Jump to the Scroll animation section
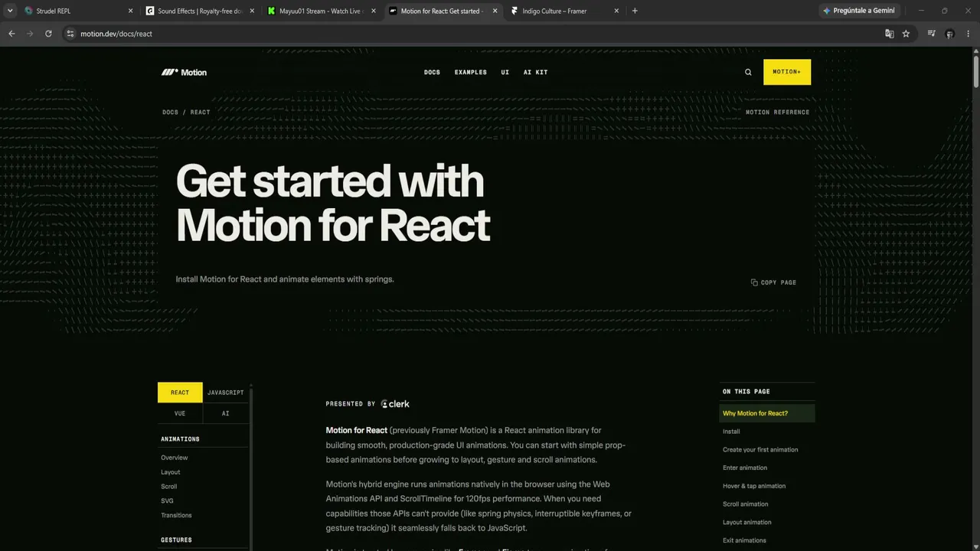The width and height of the screenshot is (980, 551). [x=746, y=504]
